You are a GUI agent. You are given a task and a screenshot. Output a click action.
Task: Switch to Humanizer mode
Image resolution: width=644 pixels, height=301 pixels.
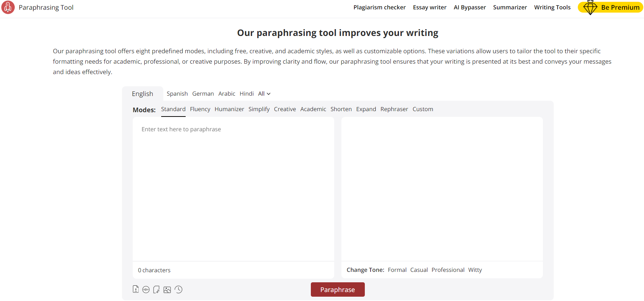(x=229, y=109)
